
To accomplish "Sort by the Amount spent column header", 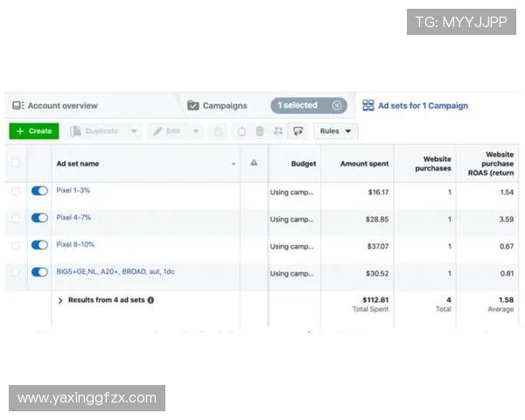I will click(x=364, y=164).
